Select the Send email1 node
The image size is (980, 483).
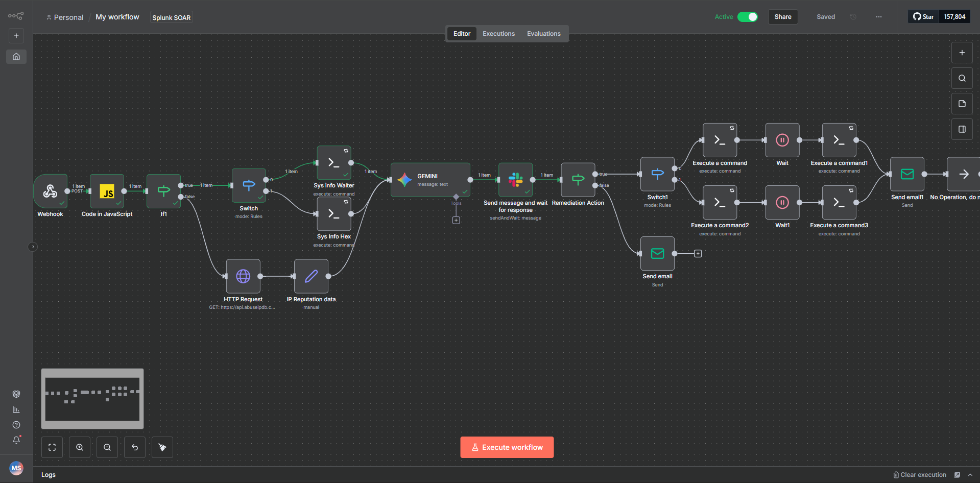pos(907,174)
